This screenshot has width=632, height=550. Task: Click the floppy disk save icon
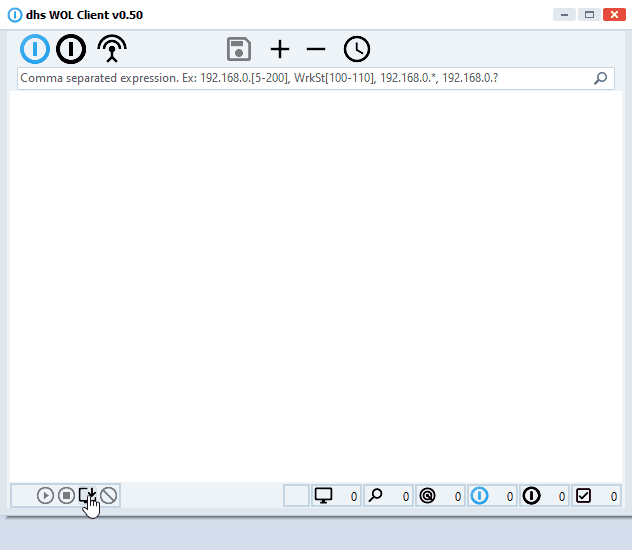pos(239,49)
